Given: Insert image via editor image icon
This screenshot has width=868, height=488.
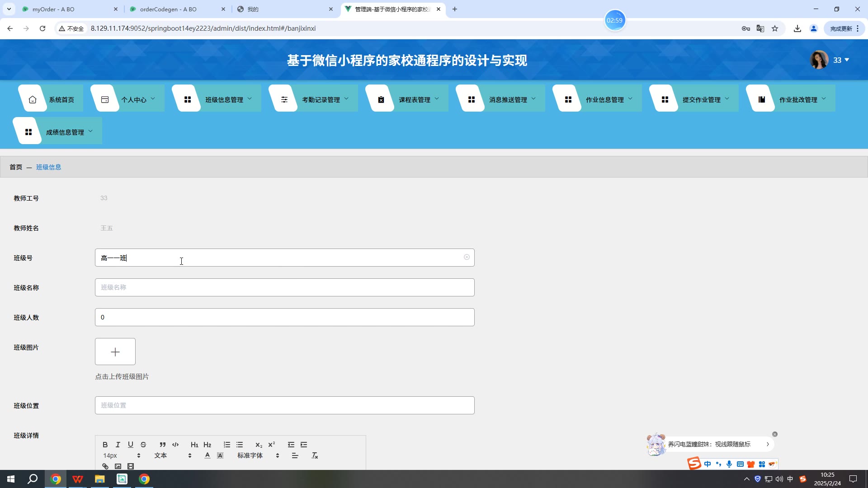Looking at the screenshot, I should click(x=118, y=466).
